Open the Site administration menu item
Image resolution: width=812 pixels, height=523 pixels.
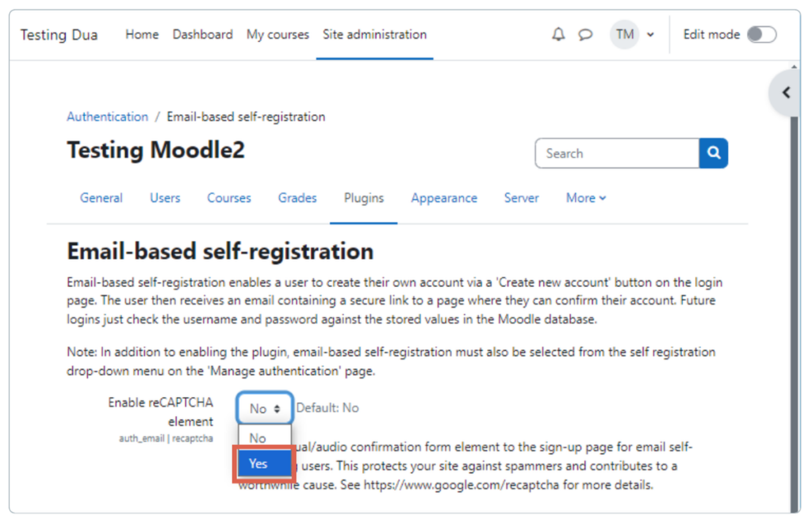(x=374, y=35)
